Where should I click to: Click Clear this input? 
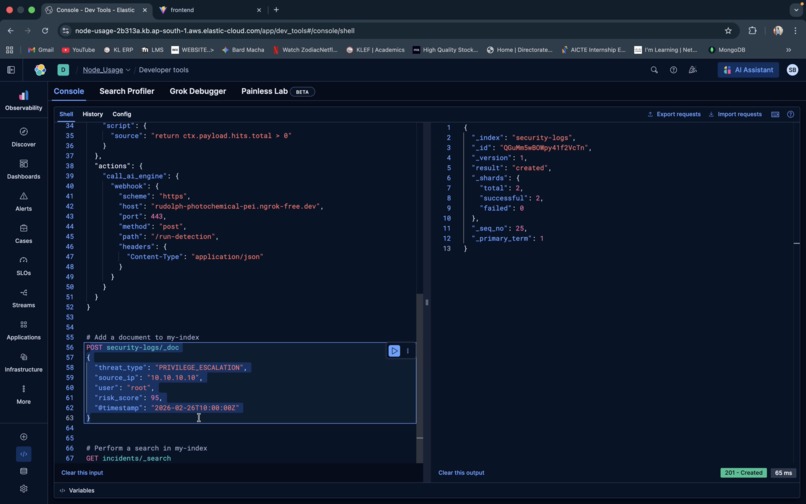pyautogui.click(x=82, y=473)
